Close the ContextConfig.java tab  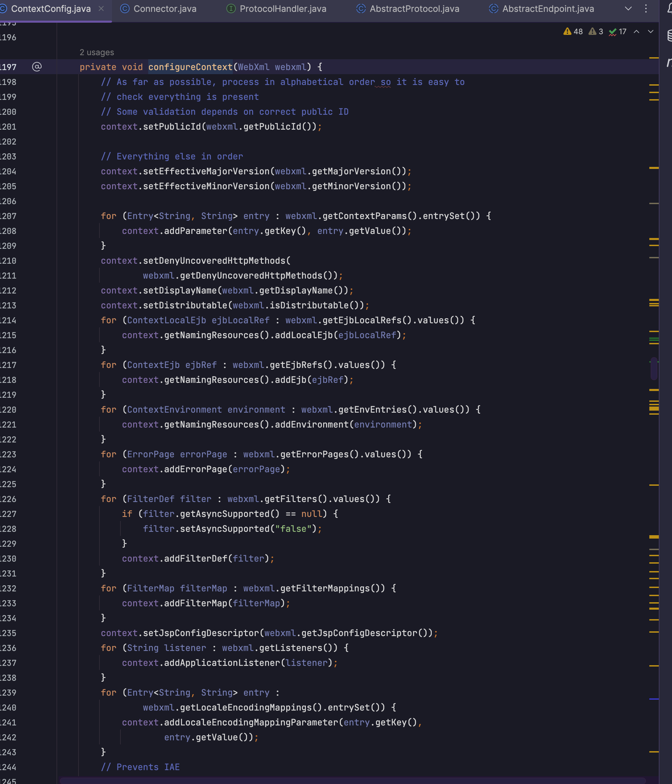(101, 8)
